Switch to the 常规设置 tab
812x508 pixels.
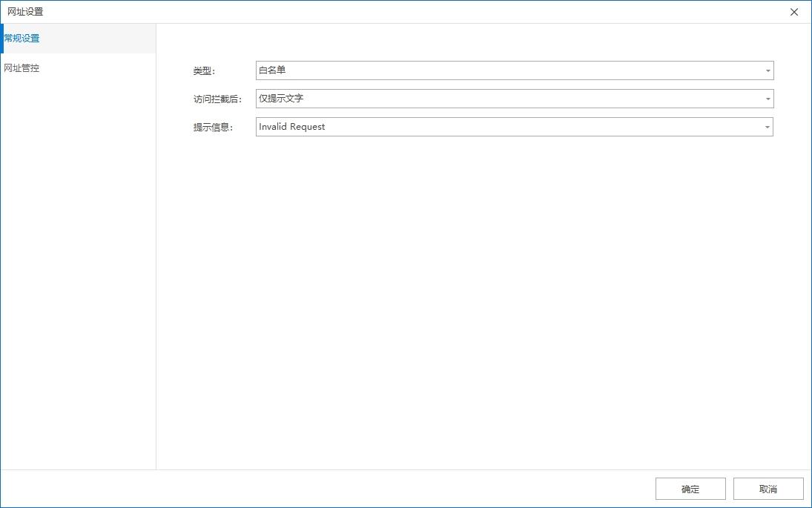(22, 39)
